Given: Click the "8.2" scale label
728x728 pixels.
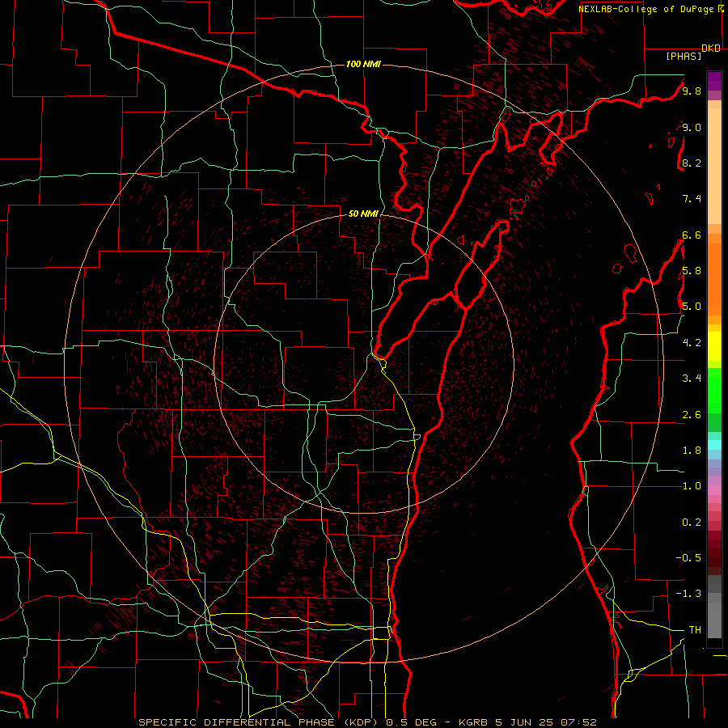Looking at the screenshot, I should tap(692, 163).
